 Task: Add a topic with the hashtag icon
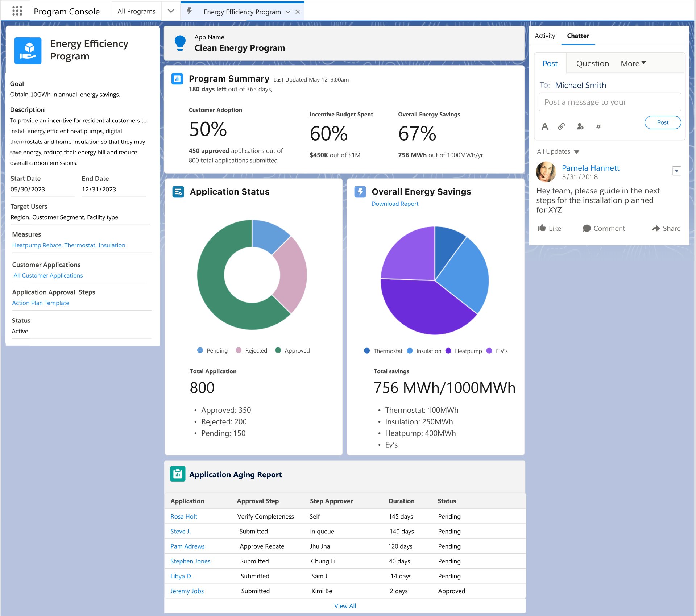[x=598, y=126]
